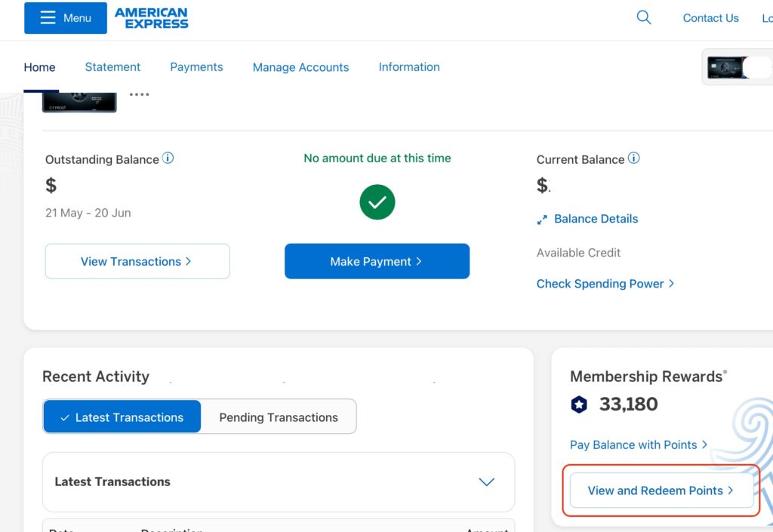Click the green checkmark payment status icon
This screenshot has width=773, height=532.
click(x=377, y=202)
